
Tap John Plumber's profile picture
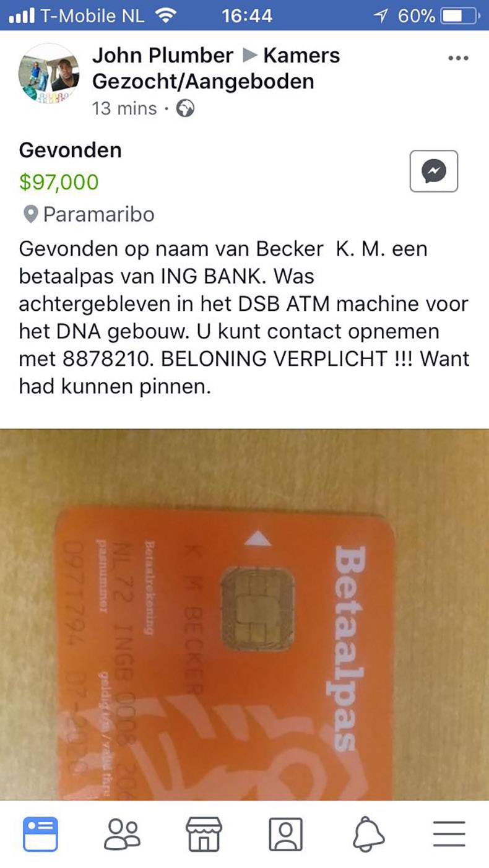(49, 72)
